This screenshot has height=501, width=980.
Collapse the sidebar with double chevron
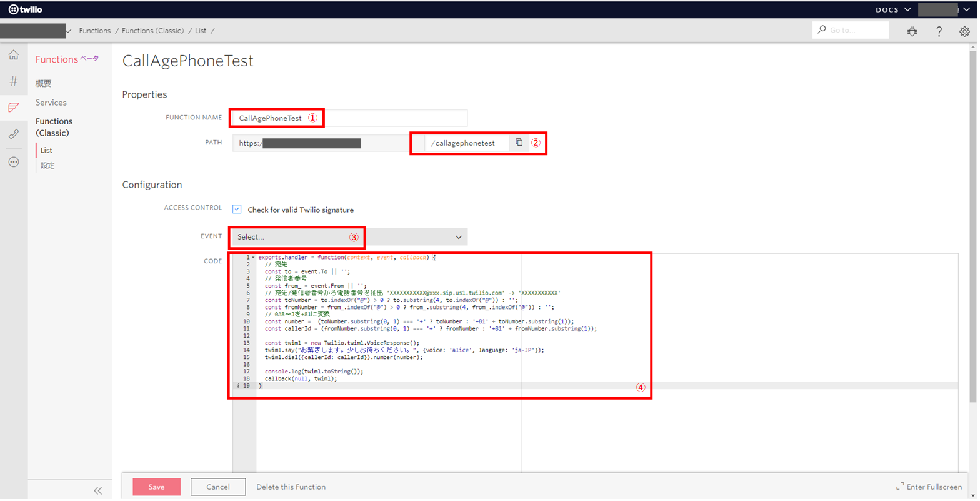98,491
